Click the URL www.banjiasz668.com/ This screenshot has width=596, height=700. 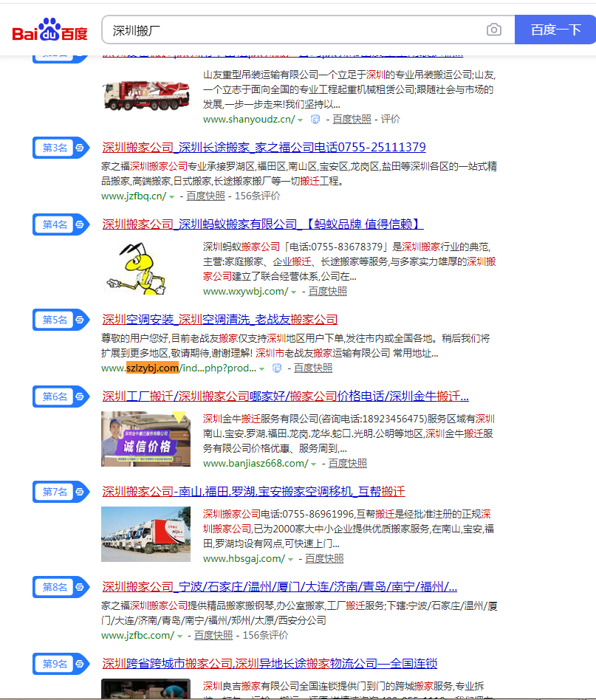(x=256, y=464)
